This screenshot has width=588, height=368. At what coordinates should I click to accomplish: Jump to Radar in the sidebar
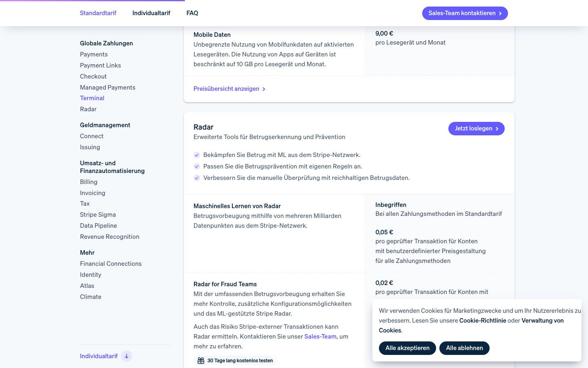[x=88, y=109]
